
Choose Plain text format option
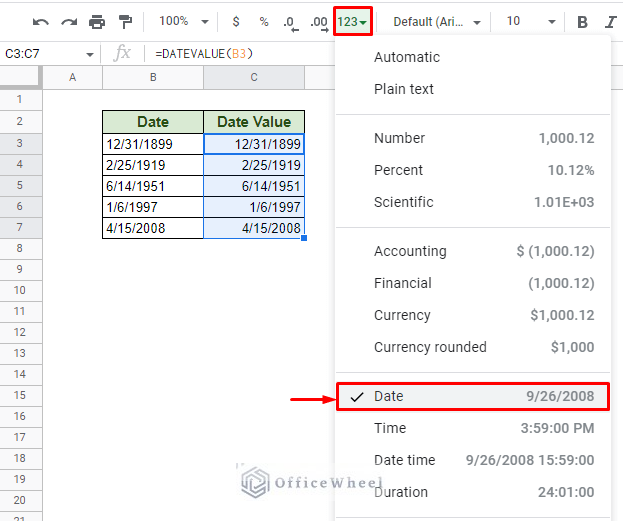coord(404,89)
